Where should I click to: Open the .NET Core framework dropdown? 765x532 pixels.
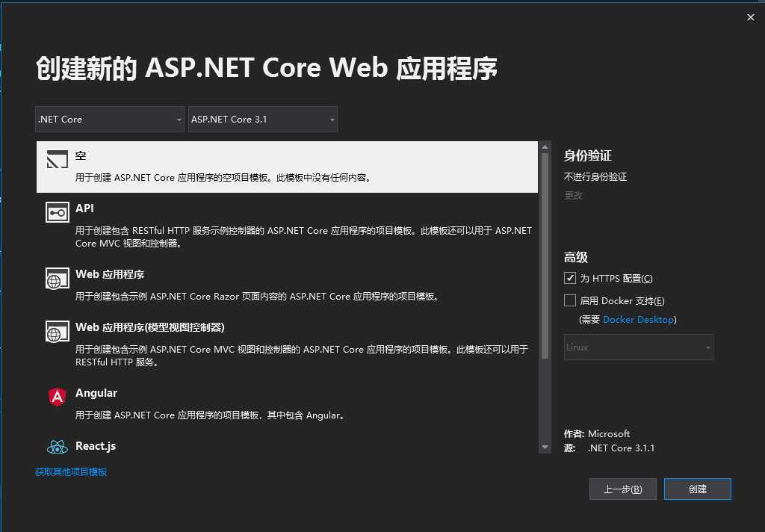[x=110, y=119]
